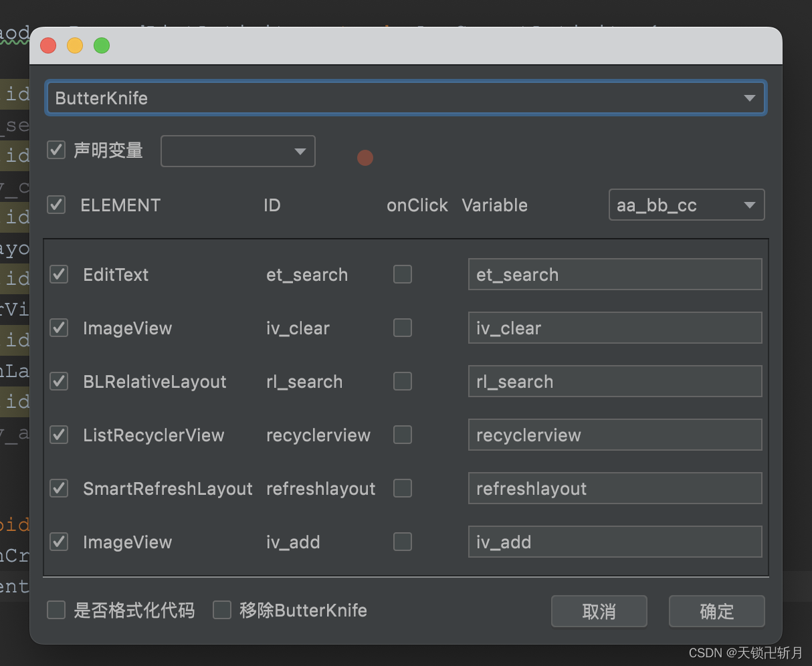Image resolution: width=812 pixels, height=666 pixels.
Task: Enable onClick for iv_add
Action: point(403,542)
